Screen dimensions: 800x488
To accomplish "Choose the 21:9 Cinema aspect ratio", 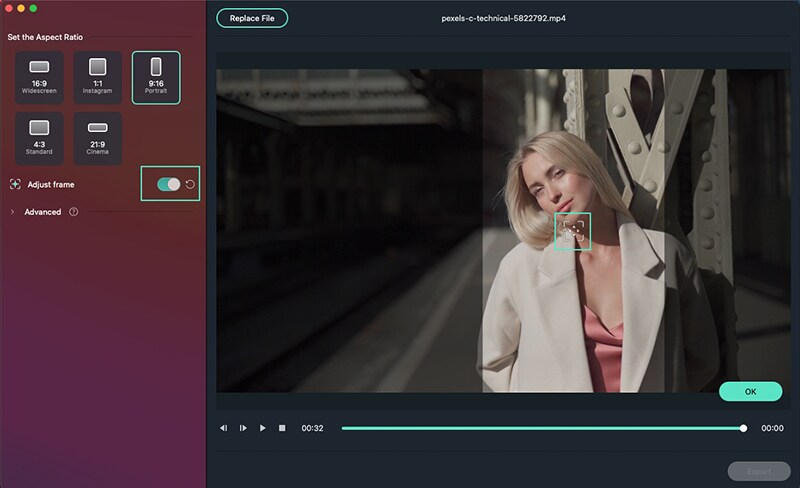I will coord(97,138).
